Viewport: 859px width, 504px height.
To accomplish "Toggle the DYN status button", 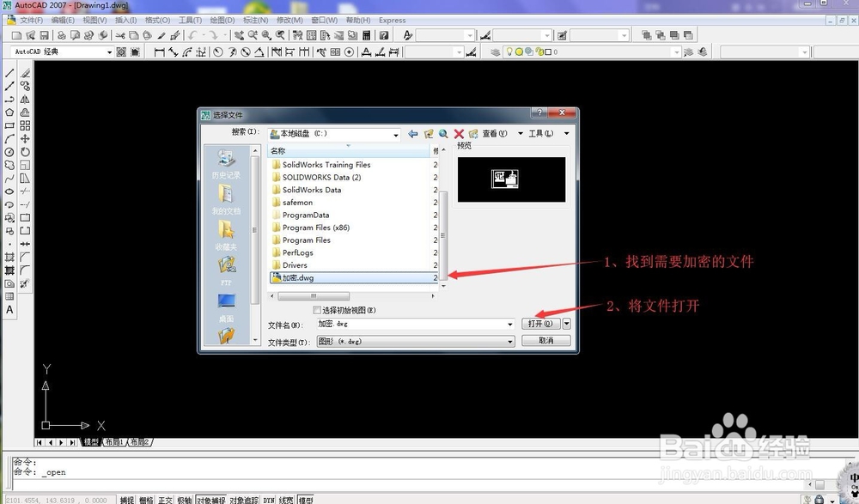I will (x=268, y=500).
